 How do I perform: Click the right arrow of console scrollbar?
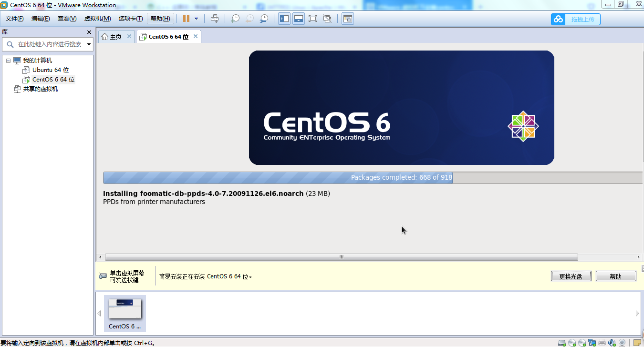point(638,257)
